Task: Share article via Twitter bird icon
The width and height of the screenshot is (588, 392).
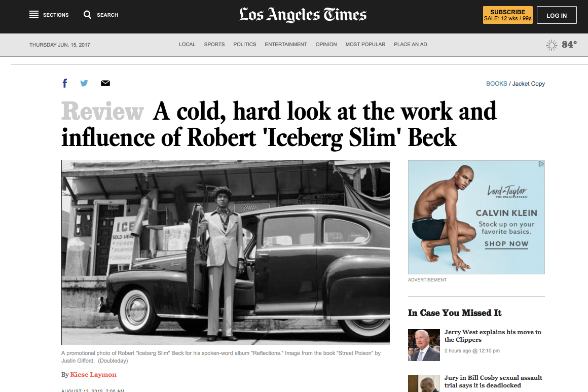Action: (84, 83)
